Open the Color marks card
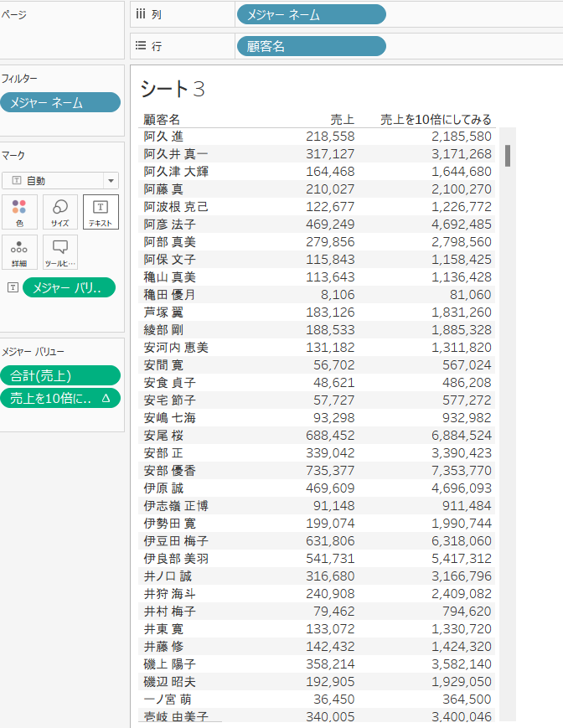 tap(19, 212)
